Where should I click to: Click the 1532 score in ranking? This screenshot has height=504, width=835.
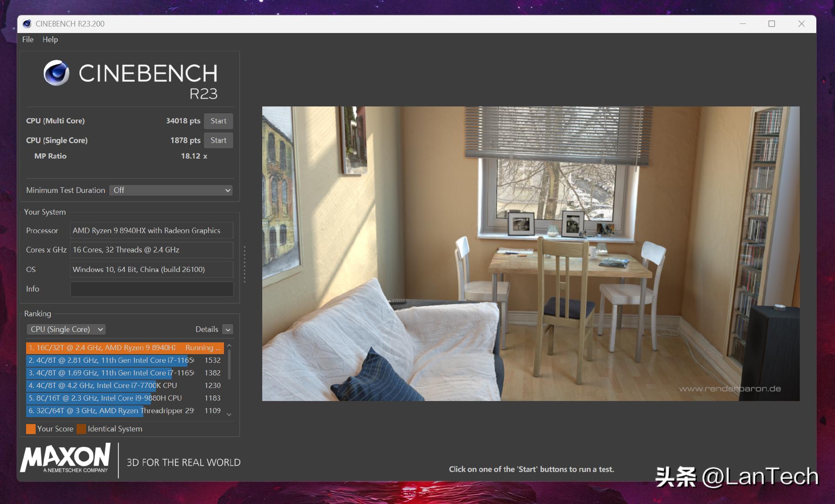(x=213, y=360)
